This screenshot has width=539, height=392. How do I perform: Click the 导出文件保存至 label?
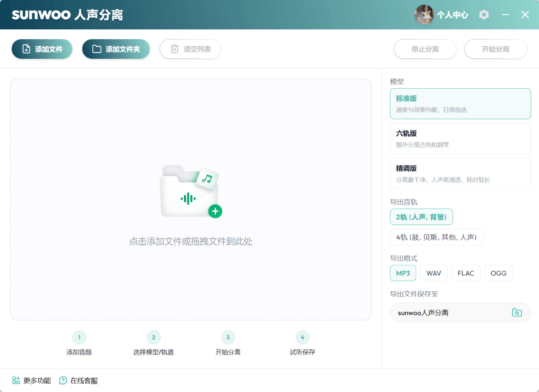[x=414, y=294]
